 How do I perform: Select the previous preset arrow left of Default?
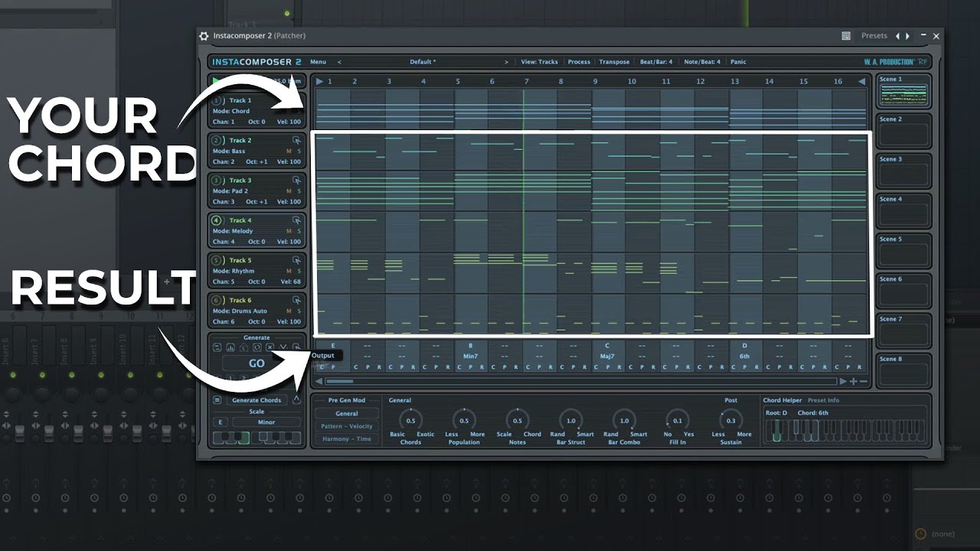[x=339, y=62]
